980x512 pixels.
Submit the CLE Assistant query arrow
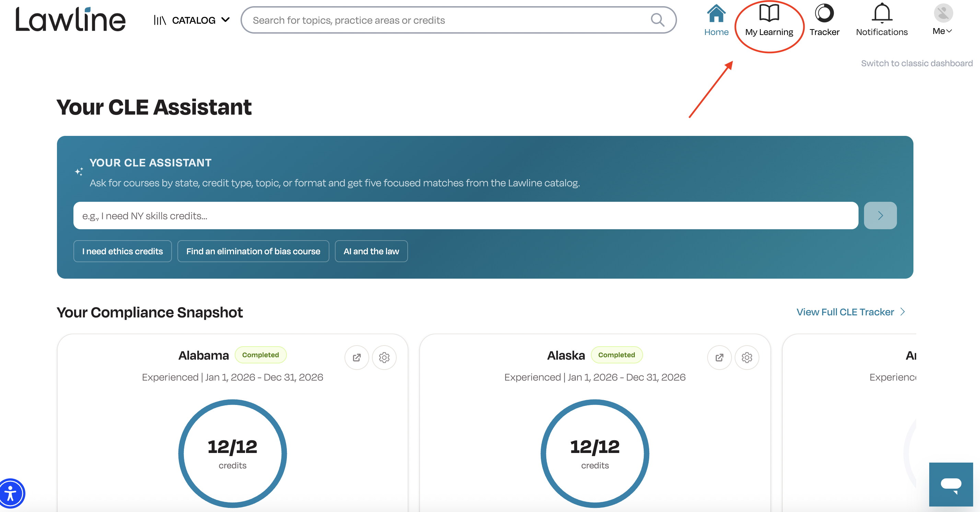[x=880, y=216]
